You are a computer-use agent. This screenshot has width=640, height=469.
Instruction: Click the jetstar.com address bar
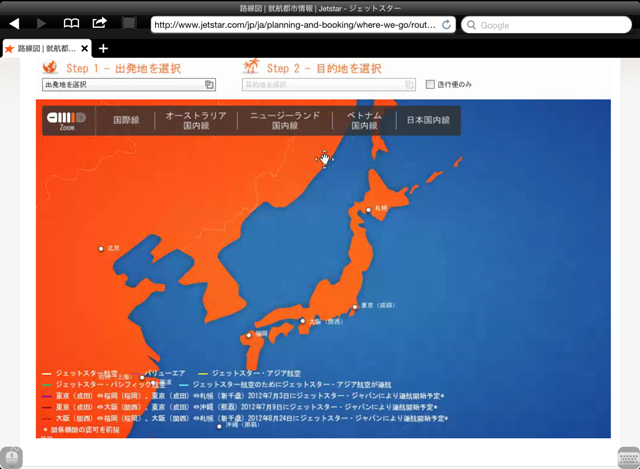point(303,25)
